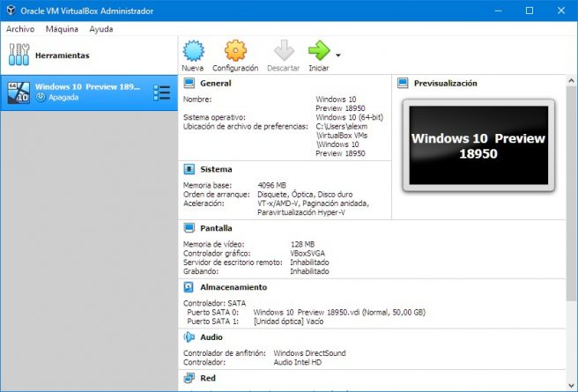Click the Pantalla section icon
The width and height of the screenshot is (578, 392).
click(x=189, y=227)
